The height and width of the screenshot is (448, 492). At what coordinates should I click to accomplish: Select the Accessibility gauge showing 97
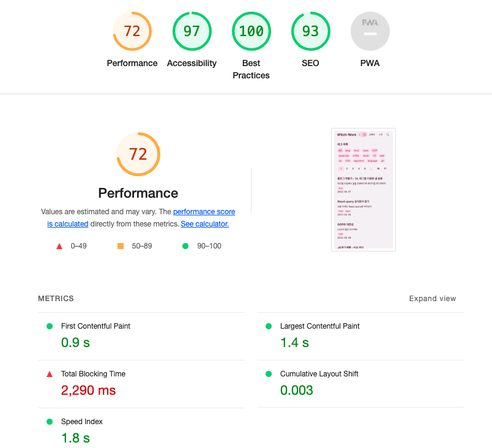click(192, 31)
